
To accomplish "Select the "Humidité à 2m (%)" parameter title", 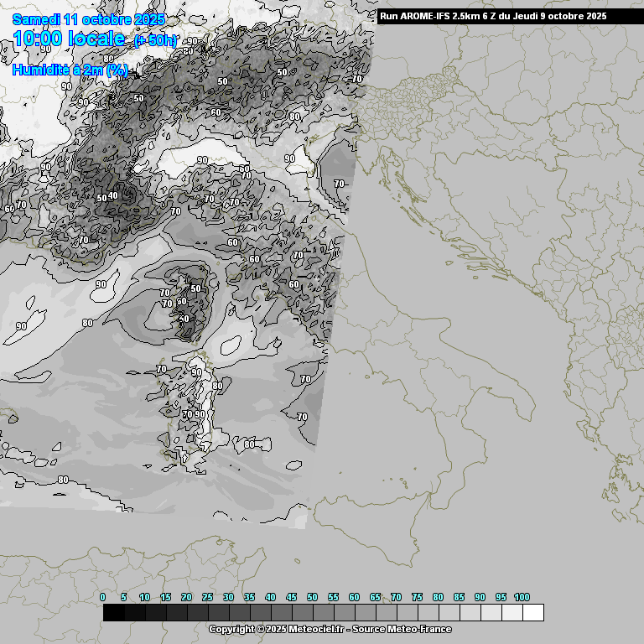I will [x=70, y=70].
